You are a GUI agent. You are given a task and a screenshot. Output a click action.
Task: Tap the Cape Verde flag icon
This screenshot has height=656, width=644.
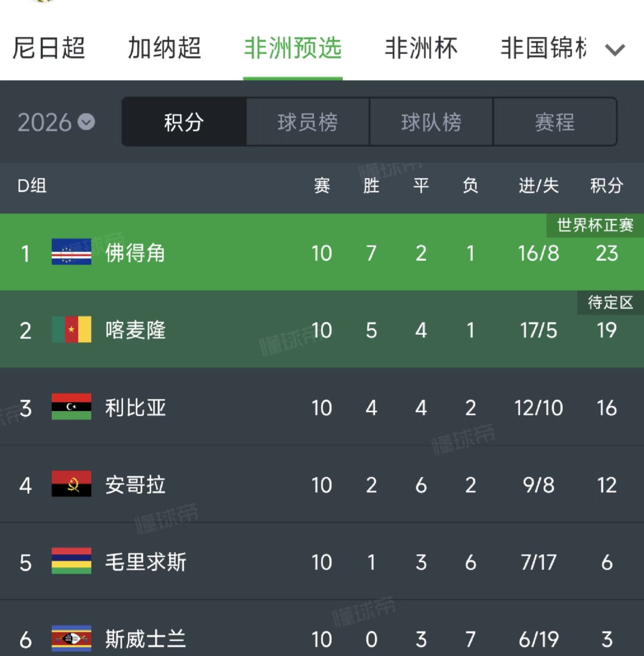click(72, 252)
